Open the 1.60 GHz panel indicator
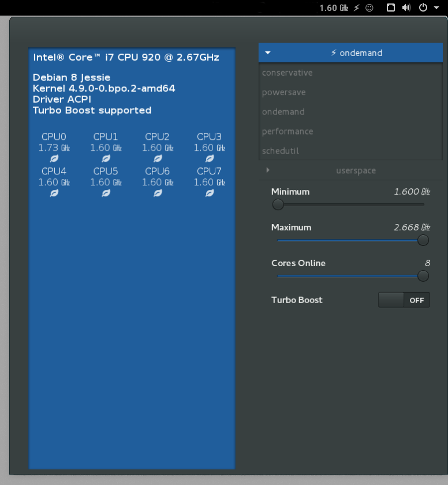The image size is (448, 485). coord(334,8)
